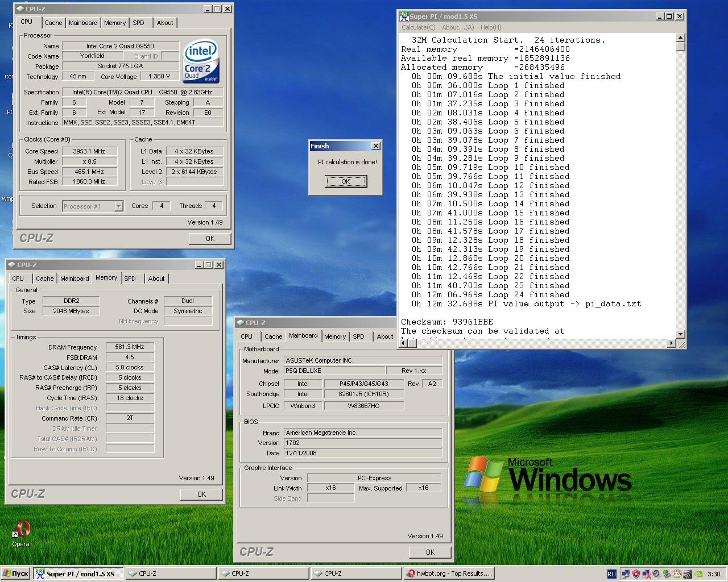Click the DRAM Frequency value 581.3 MHz
Image resolution: width=728 pixels, height=582 pixels.
130,347
